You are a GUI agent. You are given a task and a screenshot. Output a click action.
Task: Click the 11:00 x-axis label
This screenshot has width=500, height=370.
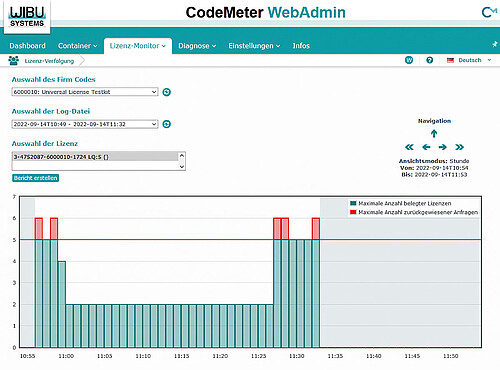[66, 356]
